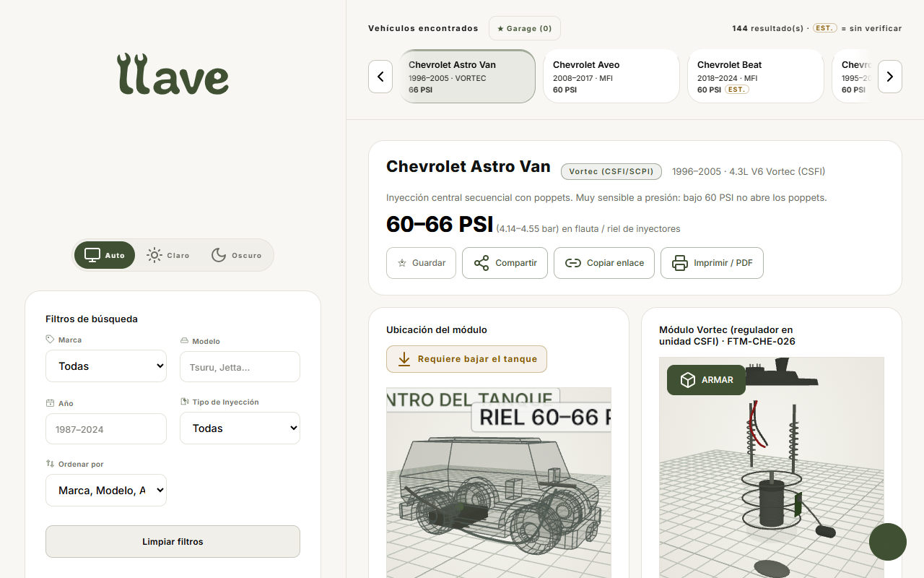Click the 1996–2005 · 4.3L V6 Vortec text
Image resolution: width=924 pixels, height=578 pixels.
[749, 171]
